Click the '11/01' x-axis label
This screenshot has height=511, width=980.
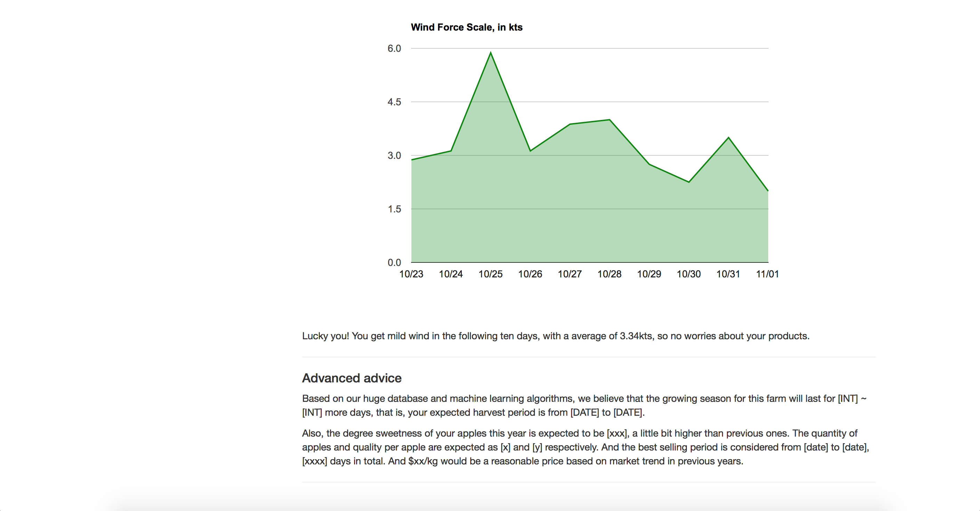(x=767, y=274)
